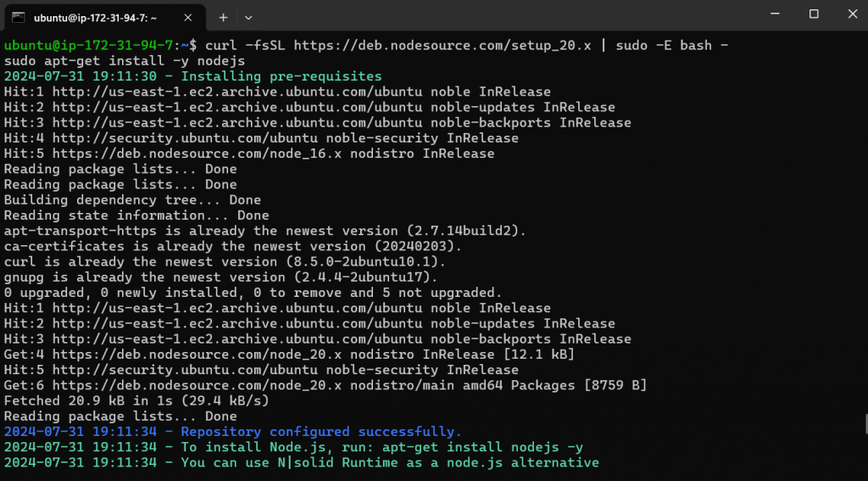Click Hit:5 security.ubuntu.com noble-security line
Viewport: 868px width, 481px height.
click(261, 370)
